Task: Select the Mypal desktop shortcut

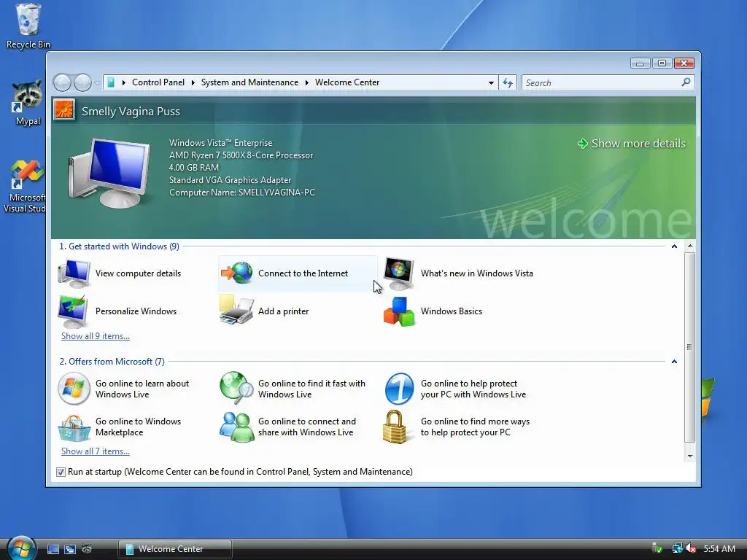Action: pos(28,103)
